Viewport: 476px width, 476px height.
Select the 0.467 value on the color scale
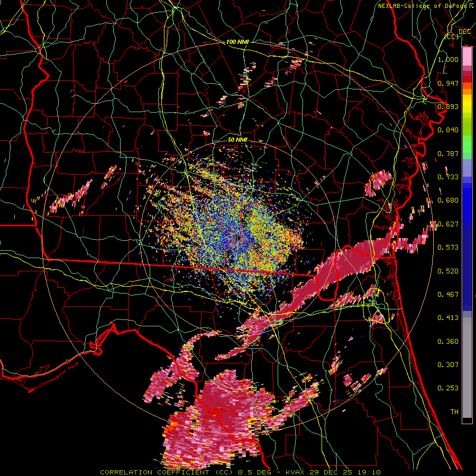[448, 295]
